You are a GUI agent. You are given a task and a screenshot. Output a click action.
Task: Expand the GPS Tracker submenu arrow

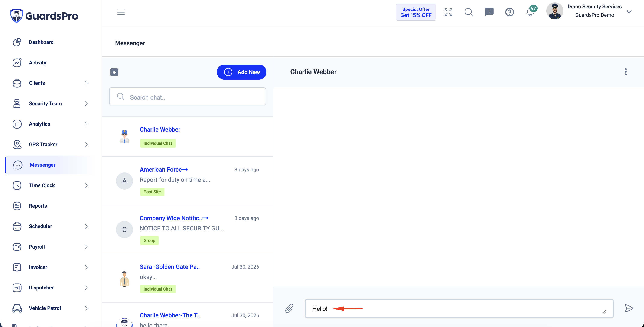click(86, 145)
